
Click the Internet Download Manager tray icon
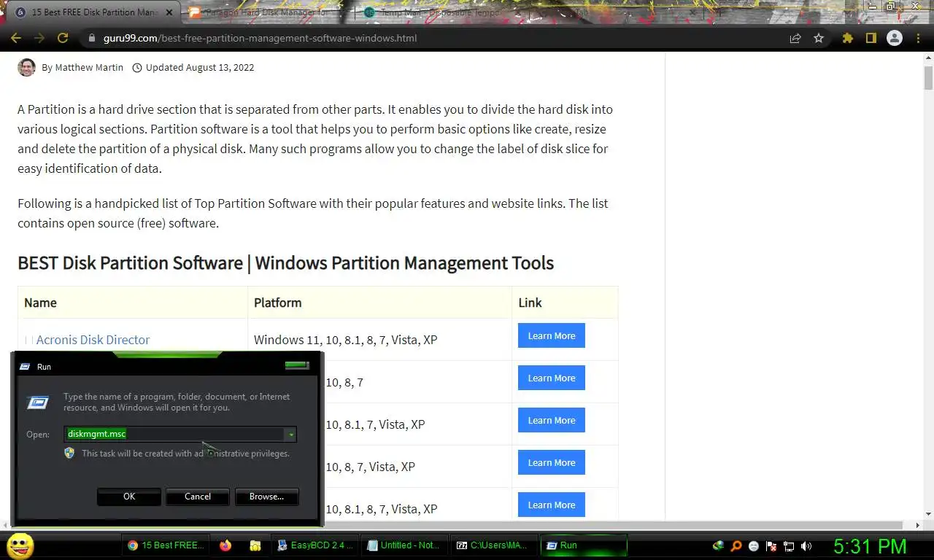[718, 545]
